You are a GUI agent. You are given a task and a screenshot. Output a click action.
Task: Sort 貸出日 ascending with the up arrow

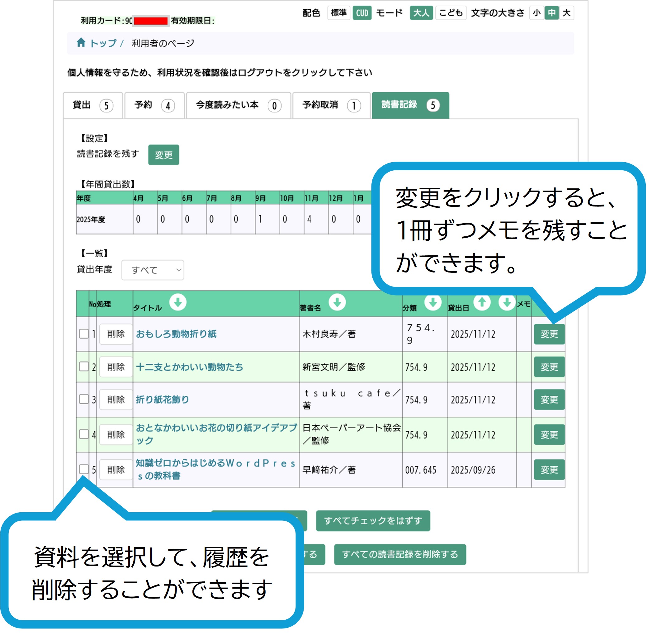tap(482, 302)
